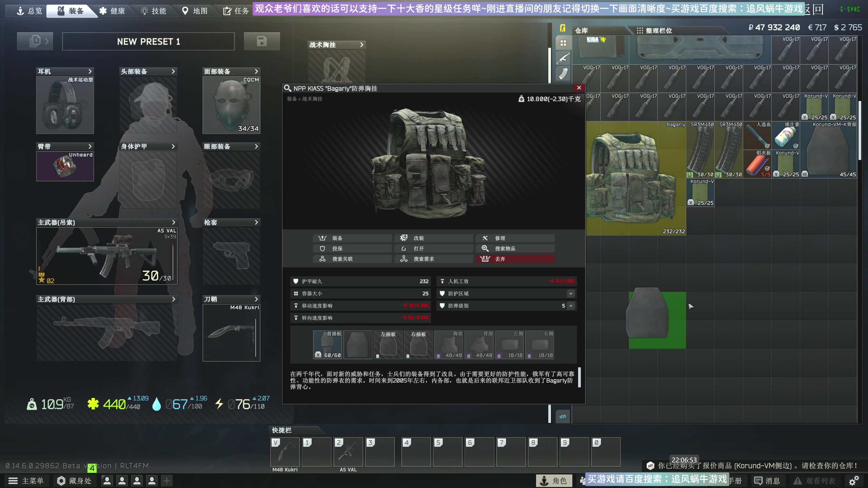Expand the 战术胸挂 tactical rig slot arrow
Screen dimensions: 868x488
tap(362, 45)
